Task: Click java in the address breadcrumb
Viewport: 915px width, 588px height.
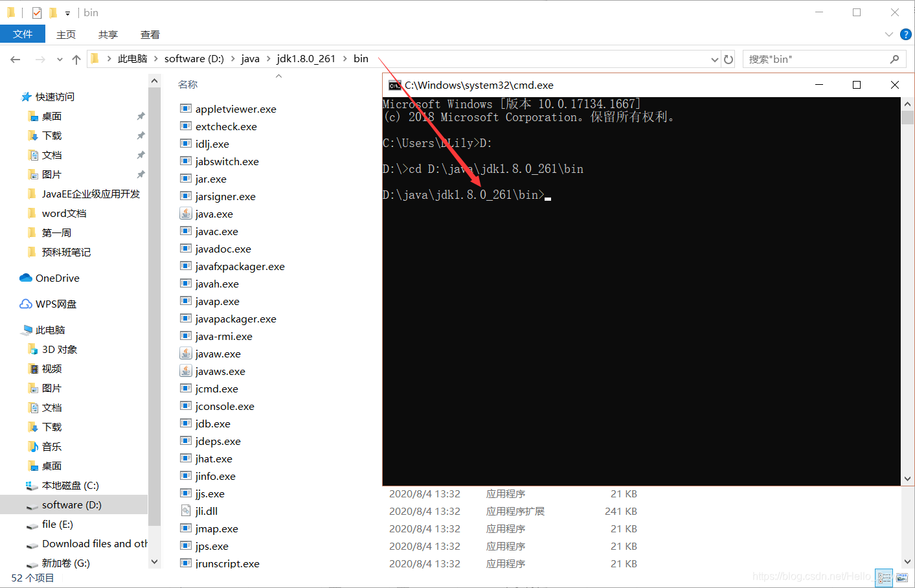Action: pos(250,59)
